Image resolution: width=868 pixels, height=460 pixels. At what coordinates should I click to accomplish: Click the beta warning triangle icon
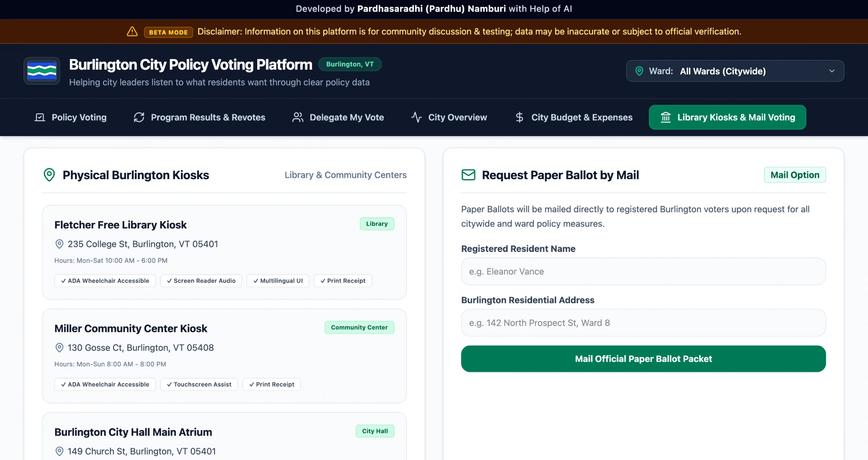tap(132, 32)
